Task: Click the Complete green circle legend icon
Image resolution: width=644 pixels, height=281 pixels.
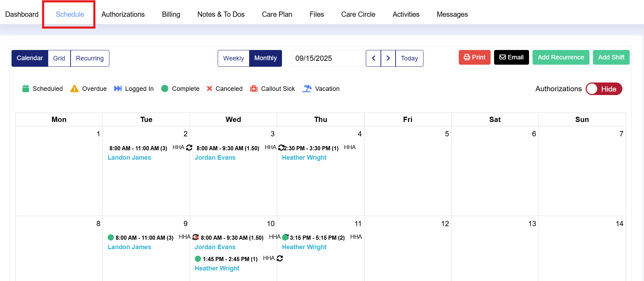Action: [x=165, y=89]
